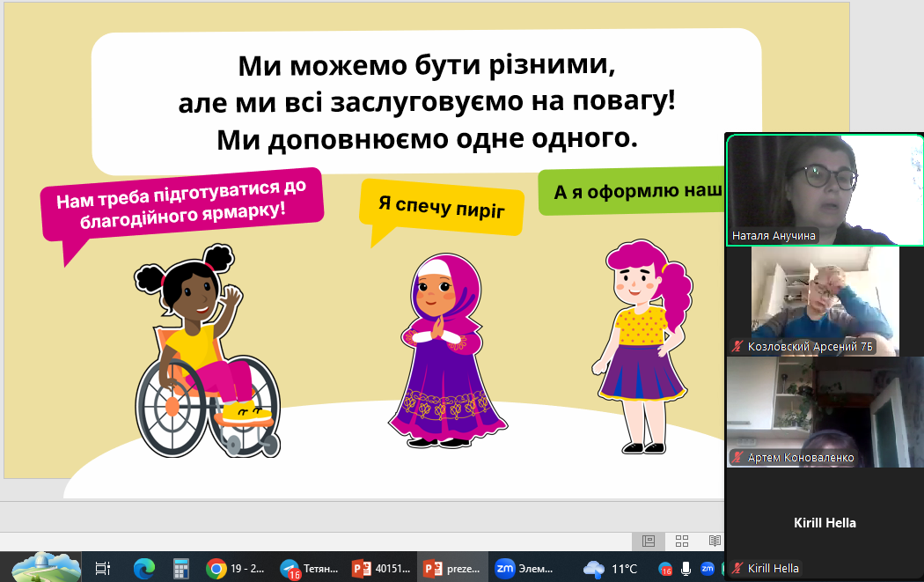The image size is (924, 582).
Task: Switch to PowerPoint file 40151...
Action: [x=381, y=569]
